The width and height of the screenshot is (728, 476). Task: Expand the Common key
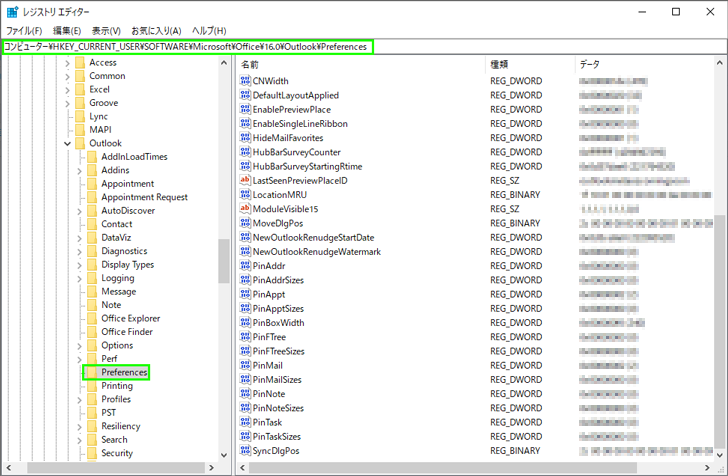click(x=67, y=76)
